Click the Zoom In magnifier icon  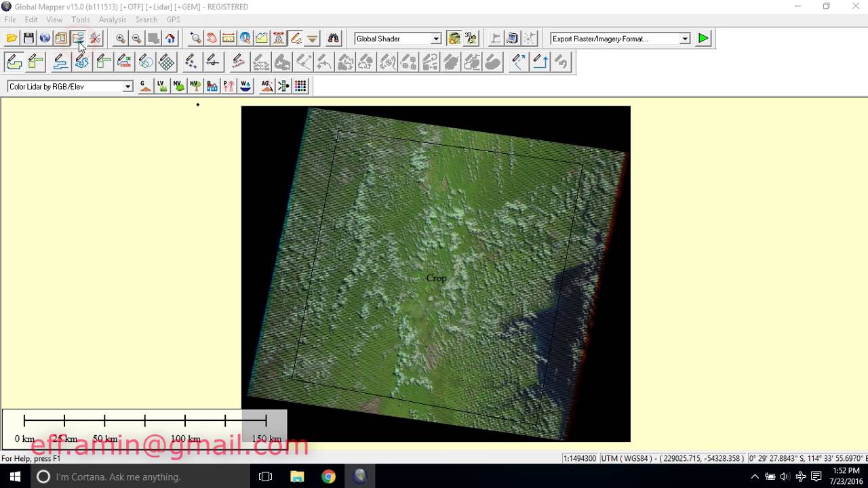coord(120,39)
